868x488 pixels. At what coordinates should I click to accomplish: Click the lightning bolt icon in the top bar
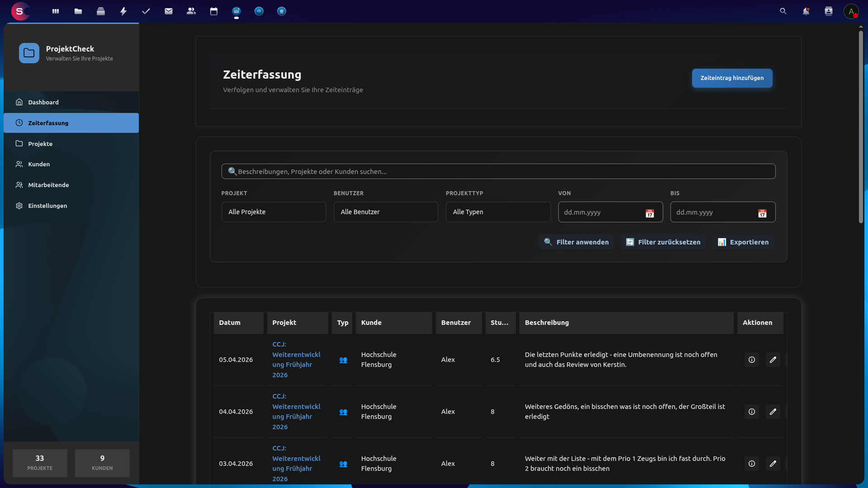123,11
